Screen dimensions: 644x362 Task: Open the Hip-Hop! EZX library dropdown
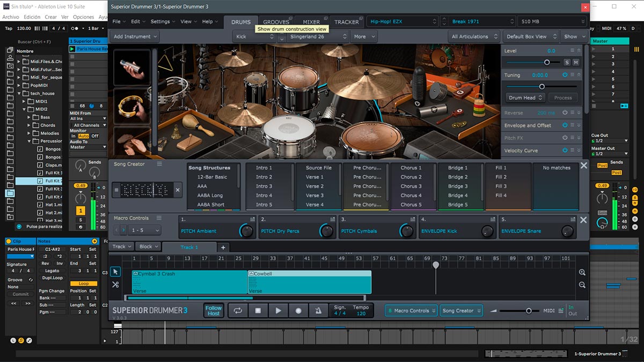click(x=403, y=21)
